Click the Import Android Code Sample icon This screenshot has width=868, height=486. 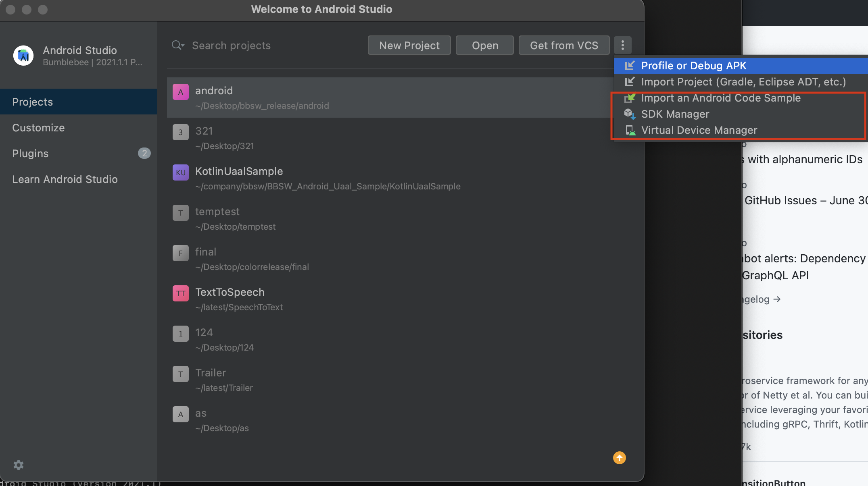(630, 98)
